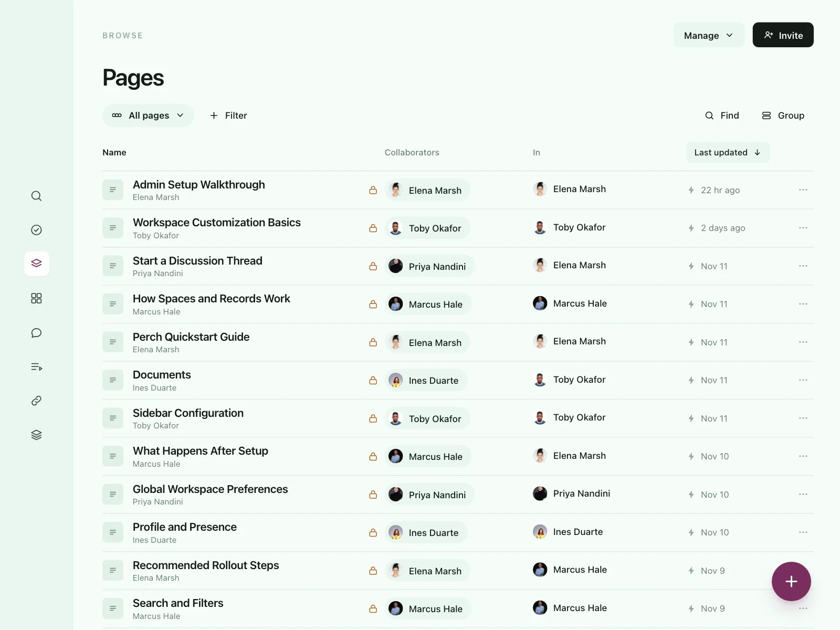Open the chat bubble icon in sidebar
Image resolution: width=840 pixels, height=630 pixels.
pyautogui.click(x=36, y=333)
